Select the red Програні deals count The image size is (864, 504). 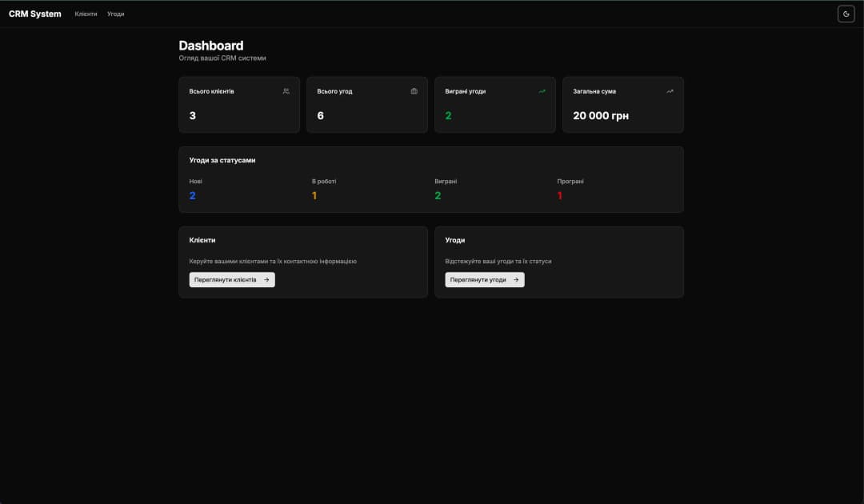pyautogui.click(x=560, y=196)
